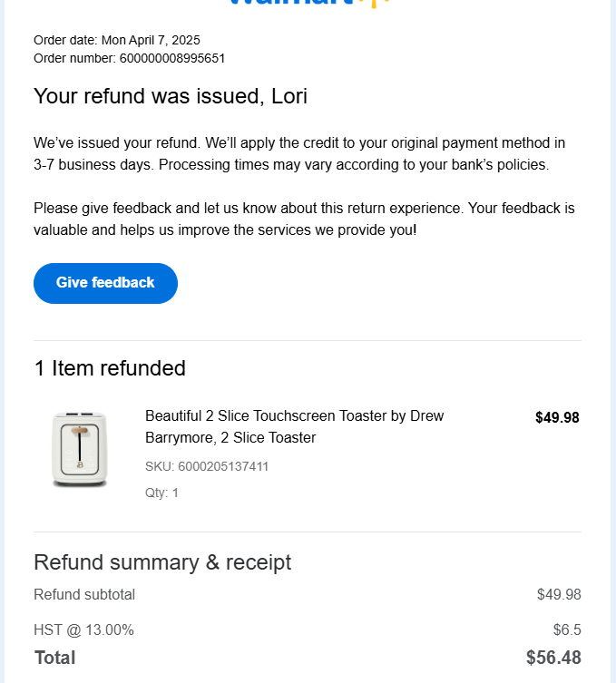Open the Beautiful 2 Slice Touchscreen Toaster title
616x683 pixels.
(x=294, y=426)
